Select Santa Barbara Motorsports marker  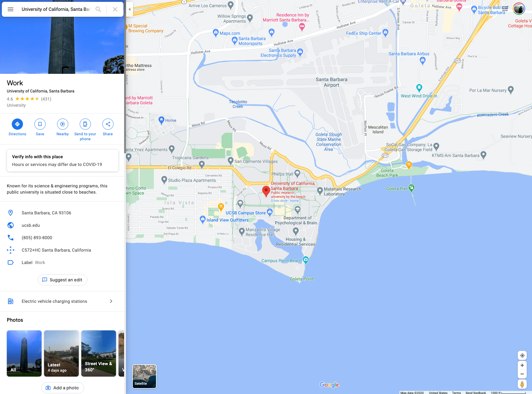235,40
